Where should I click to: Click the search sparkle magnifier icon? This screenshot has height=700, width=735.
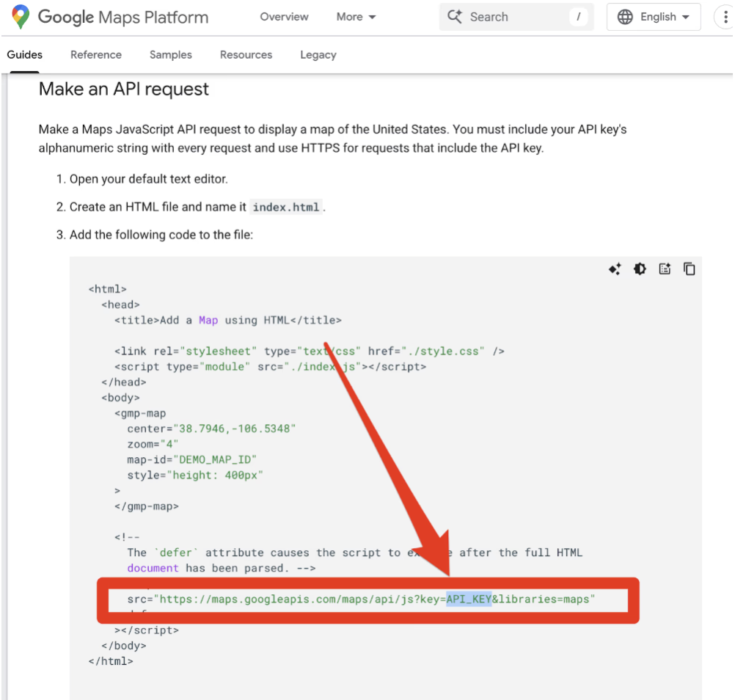(455, 17)
